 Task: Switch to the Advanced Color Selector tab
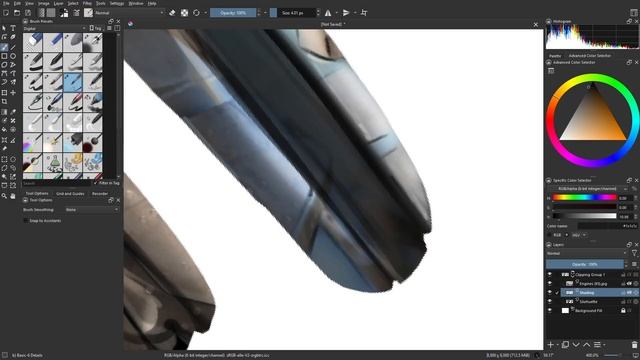pyautogui.click(x=589, y=56)
